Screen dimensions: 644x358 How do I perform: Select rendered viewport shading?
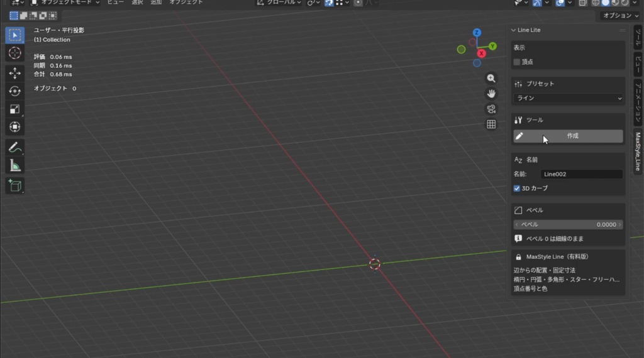pos(625,3)
